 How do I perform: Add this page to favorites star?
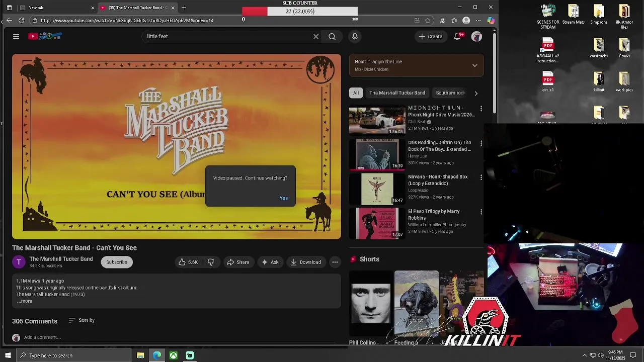pyautogui.click(x=428, y=20)
